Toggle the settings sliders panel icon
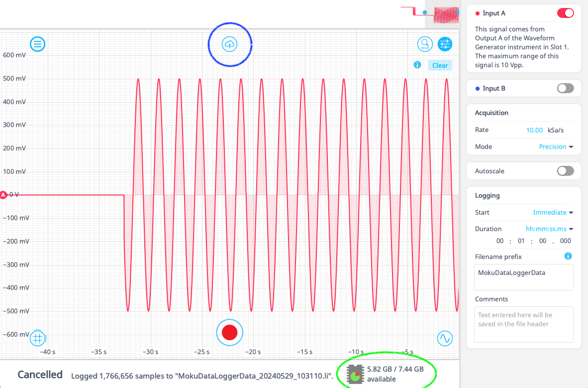This screenshot has height=388, width=588. pos(445,44)
